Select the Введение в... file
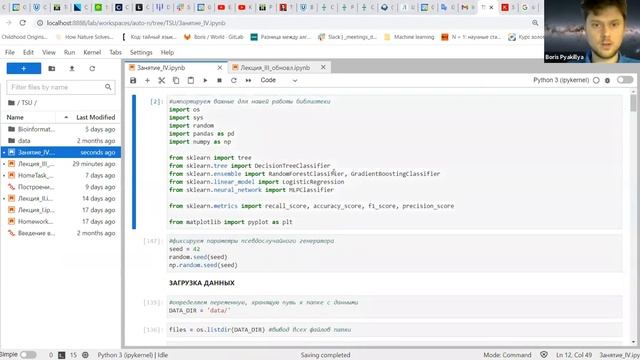This screenshot has height=360, width=640. (61, 233)
